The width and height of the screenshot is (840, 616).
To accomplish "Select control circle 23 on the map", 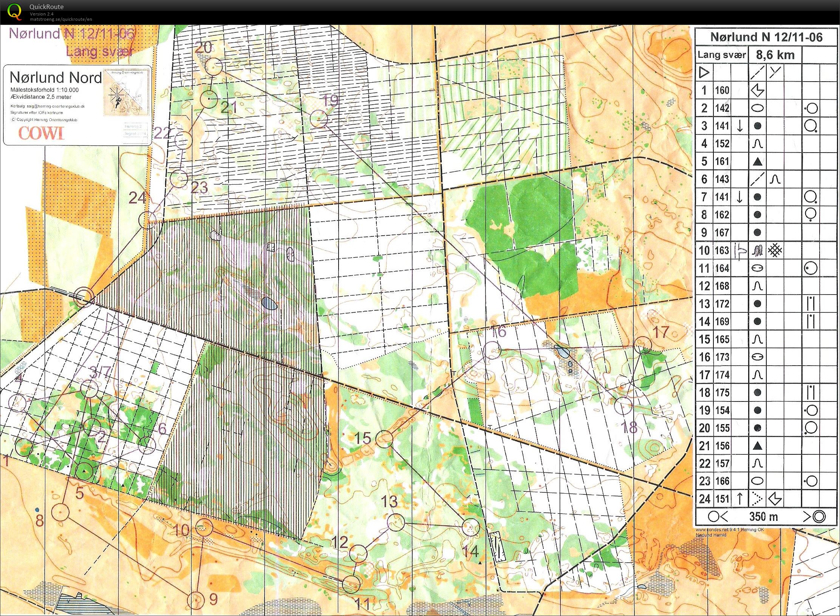I will tap(178, 179).
